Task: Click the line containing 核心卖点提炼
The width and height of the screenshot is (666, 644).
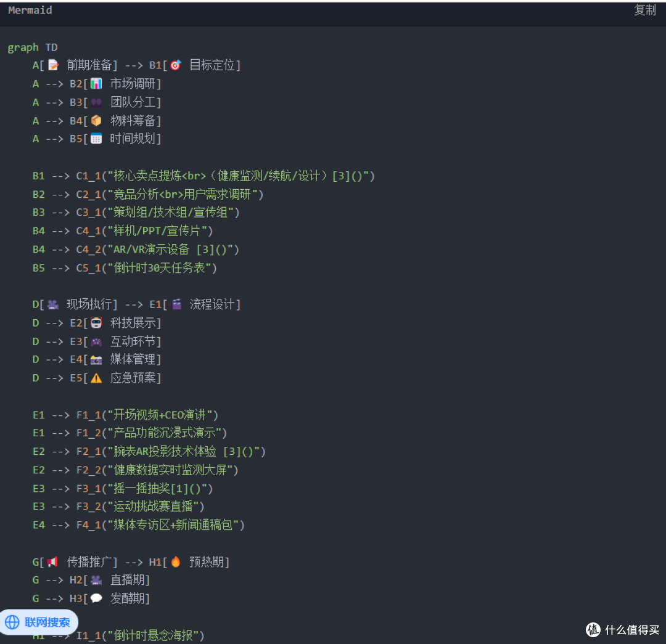Action: pos(204,176)
